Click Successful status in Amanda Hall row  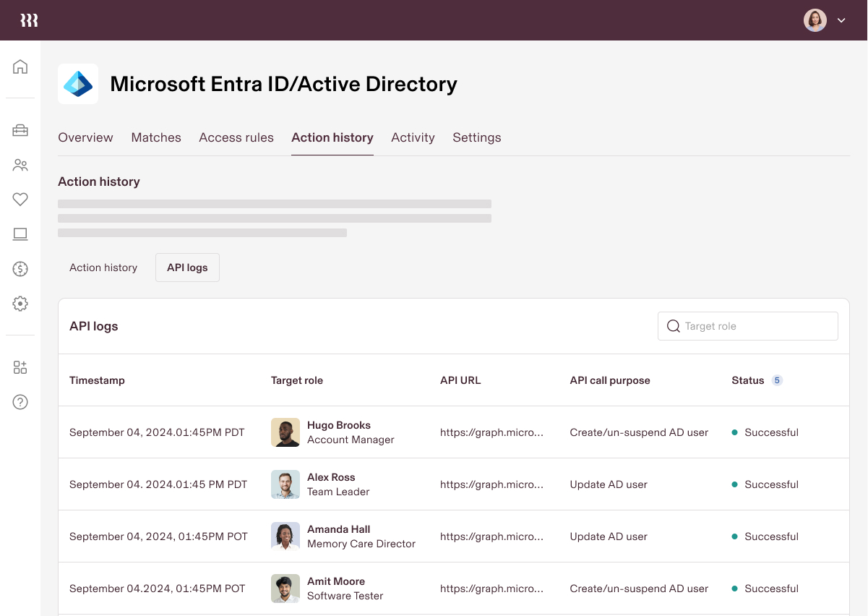(765, 536)
